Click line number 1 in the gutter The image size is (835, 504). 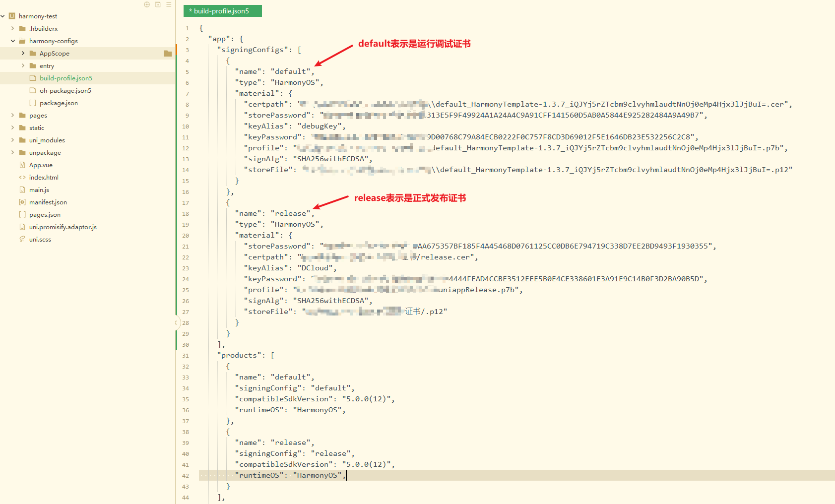(187, 28)
